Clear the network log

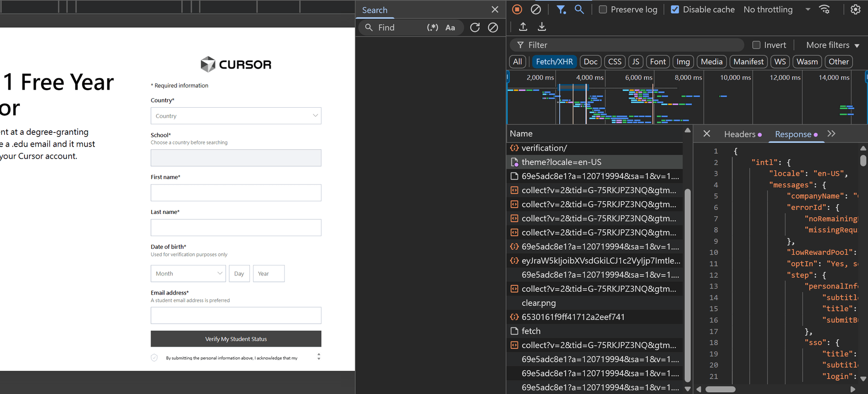tap(536, 9)
